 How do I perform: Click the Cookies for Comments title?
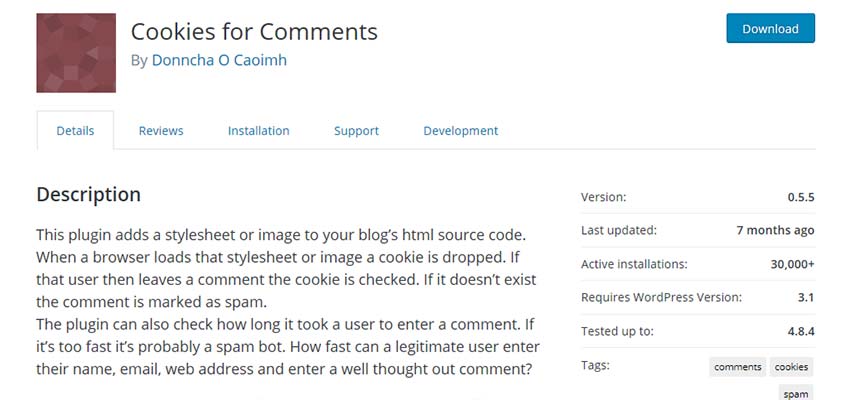(x=254, y=31)
